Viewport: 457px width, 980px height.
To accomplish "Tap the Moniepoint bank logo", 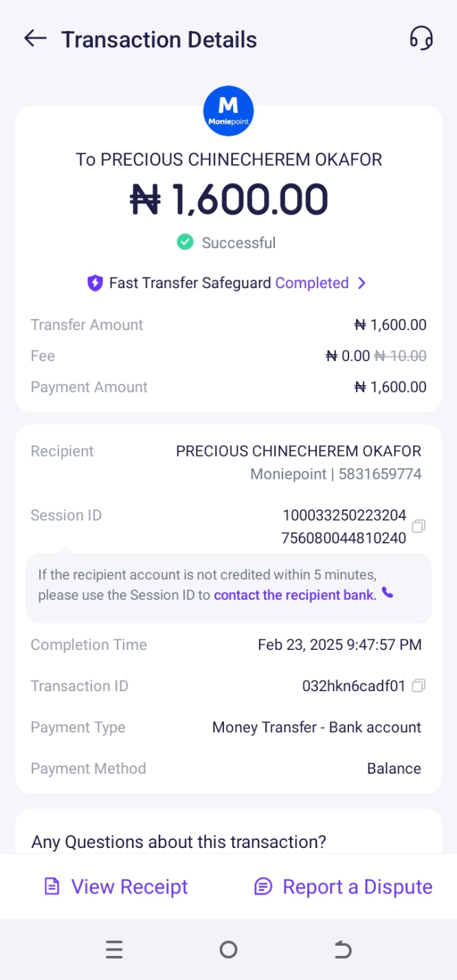I will (x=228, y=111).
